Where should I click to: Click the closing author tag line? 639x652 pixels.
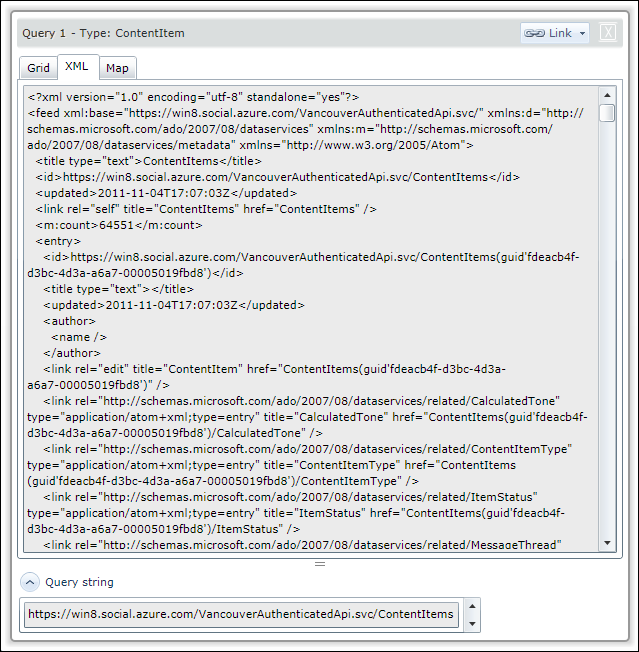(x=72, y=353)
